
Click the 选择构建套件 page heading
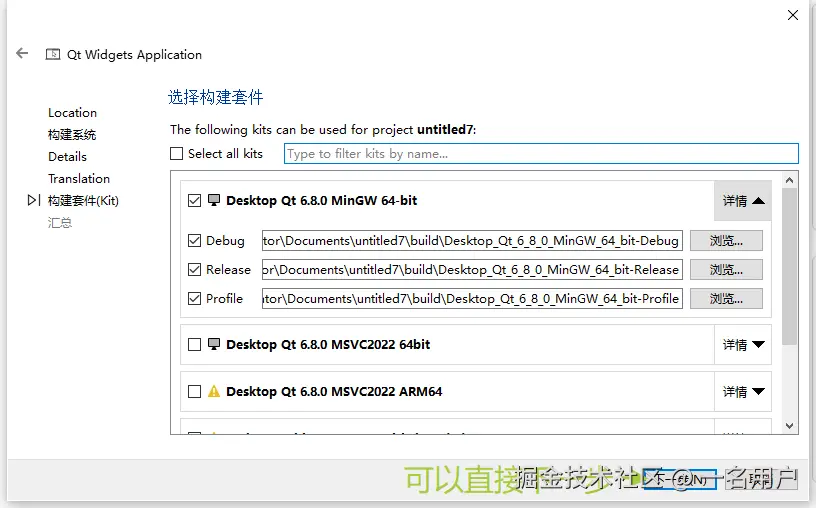point(215,97)
